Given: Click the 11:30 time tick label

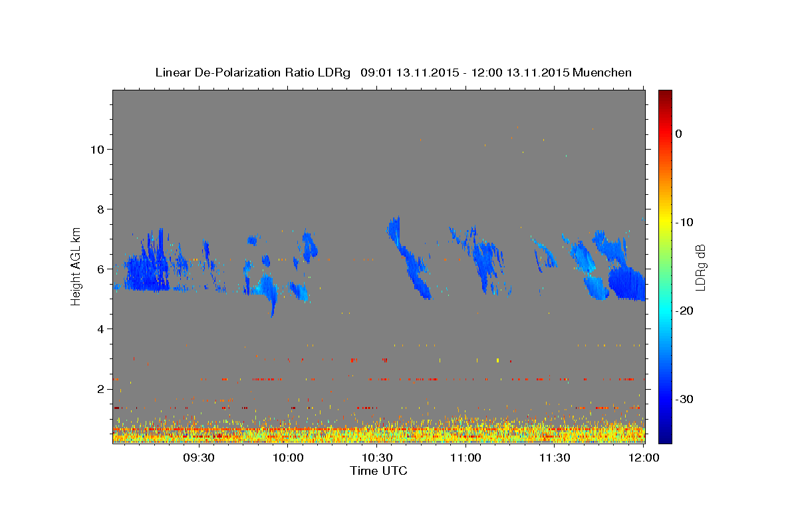Looking at the screenshot, I should (555, 458).
